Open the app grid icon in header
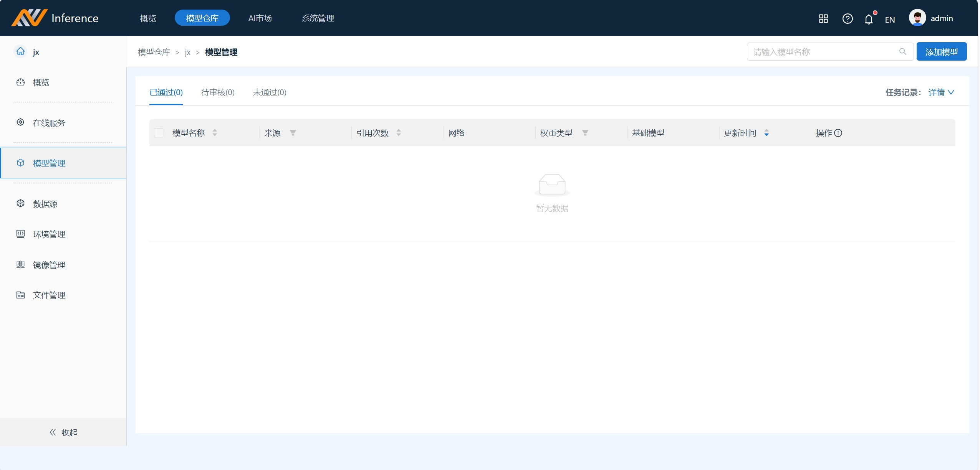This screenshot has height=470, width=980. (823, 19)
